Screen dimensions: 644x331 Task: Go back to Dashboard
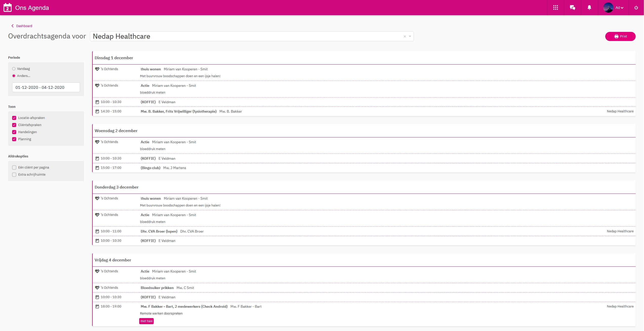[22, 26]
